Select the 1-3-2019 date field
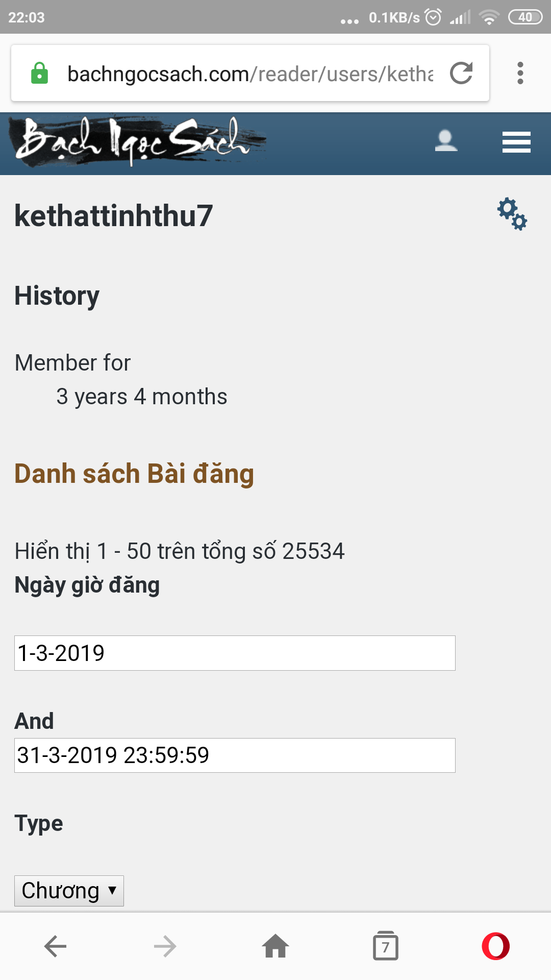This screenshot has width=551, height=980. click(x=235, y=653)
